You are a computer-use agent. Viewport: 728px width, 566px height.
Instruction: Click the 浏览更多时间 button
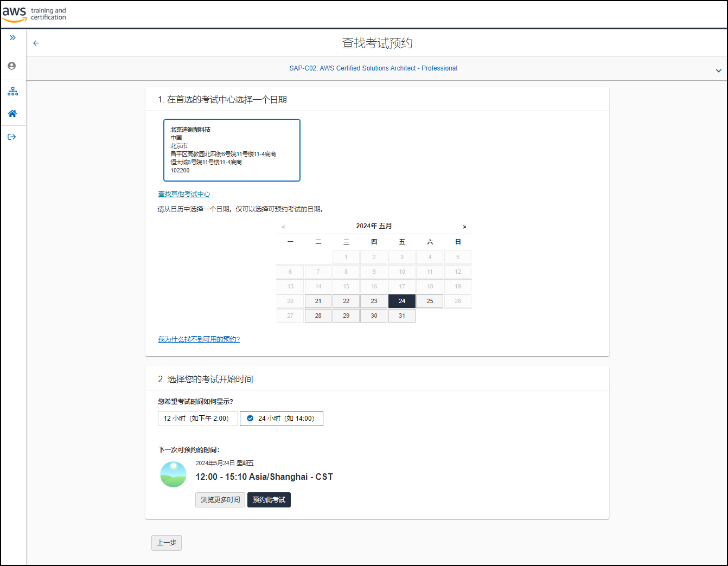[x=220, y=500]
